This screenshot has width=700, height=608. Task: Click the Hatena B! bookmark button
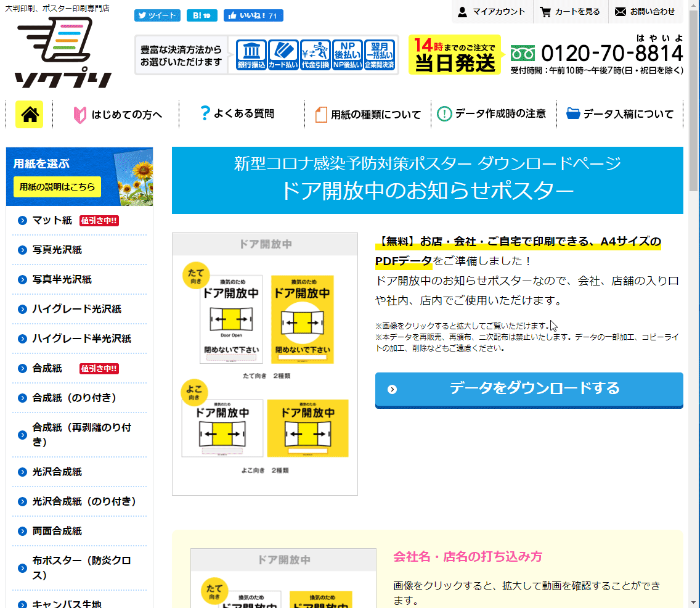tap(201, 15)
